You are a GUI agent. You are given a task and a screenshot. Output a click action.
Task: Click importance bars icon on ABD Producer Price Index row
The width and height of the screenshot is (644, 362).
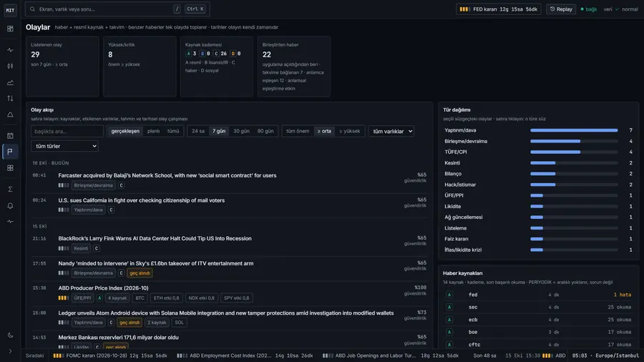pos(63,298)
